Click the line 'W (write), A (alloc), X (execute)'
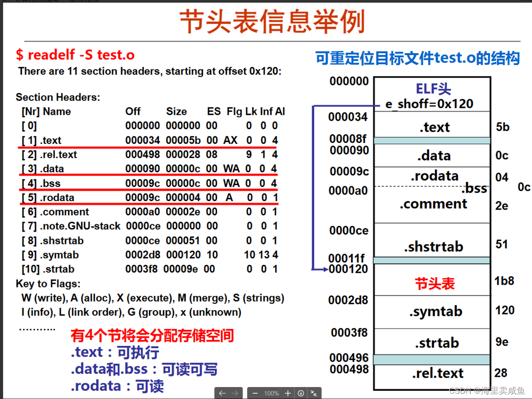532x399 pixels. 153,298
